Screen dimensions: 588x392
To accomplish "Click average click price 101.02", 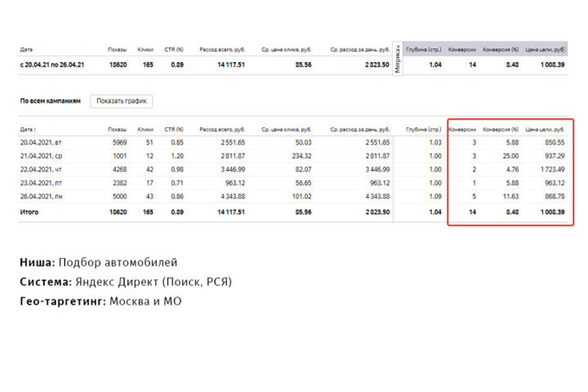I will (x=302, y=197).
